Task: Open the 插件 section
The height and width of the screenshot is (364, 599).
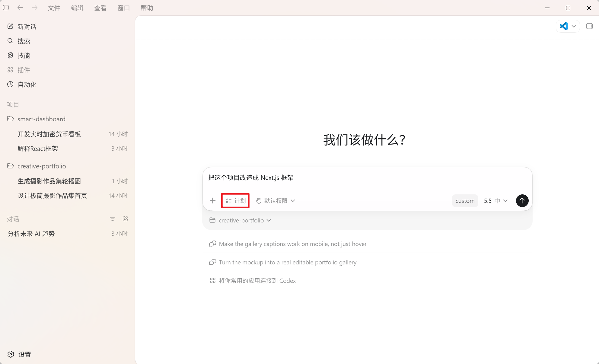Action: pos(67,70)
